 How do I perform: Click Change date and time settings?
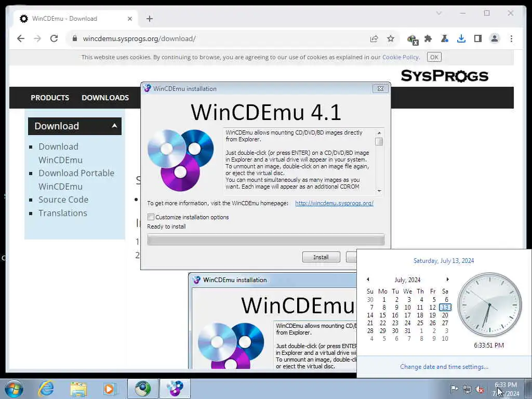click(444, 367)
